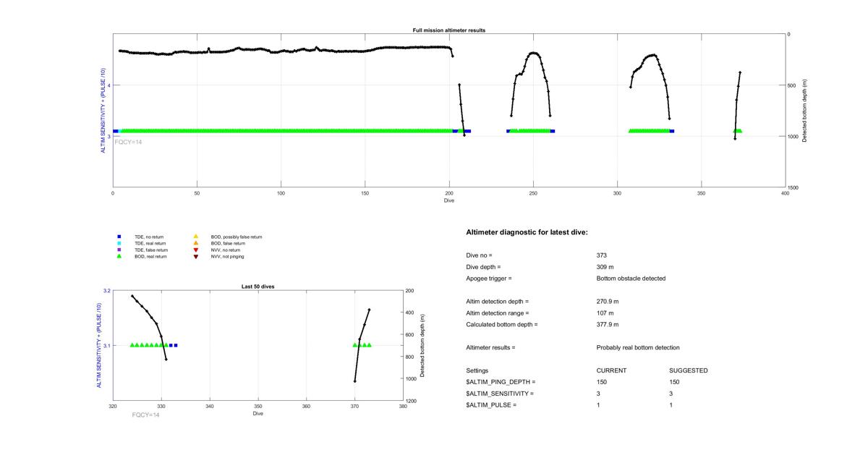Click the cyan square TDE real return legend marker

coord(119,243)
